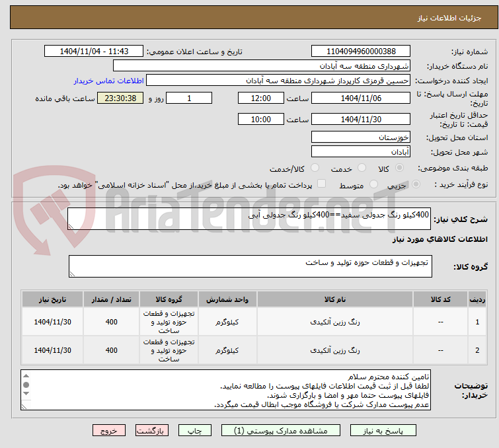Click the شماره نیاز number field

(361, 52)
